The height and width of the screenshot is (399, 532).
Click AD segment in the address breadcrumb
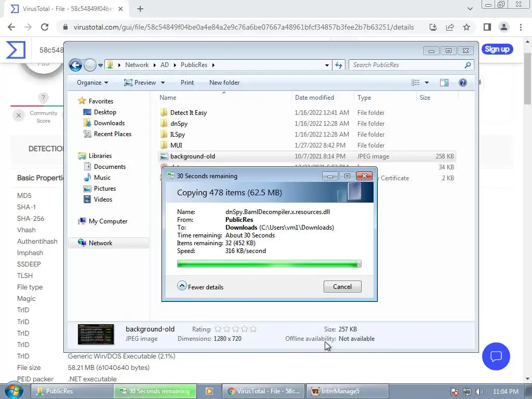pos(165,65)
